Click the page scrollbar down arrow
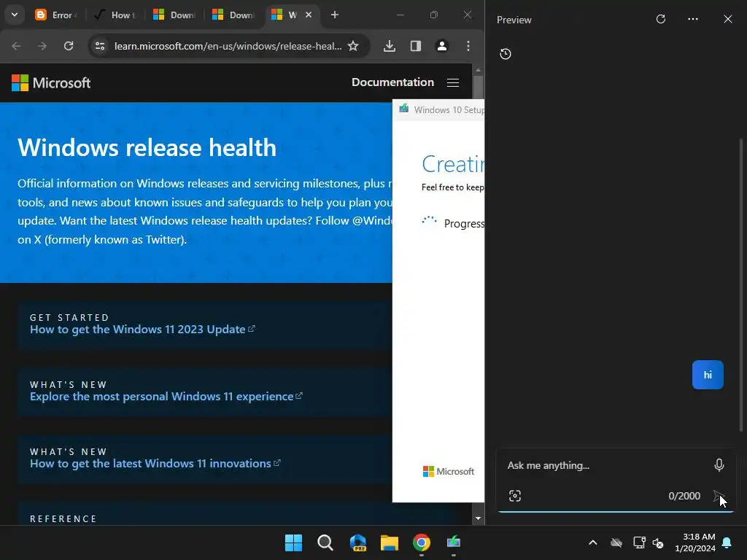747x560 pixels. click(x=478, y=518)
